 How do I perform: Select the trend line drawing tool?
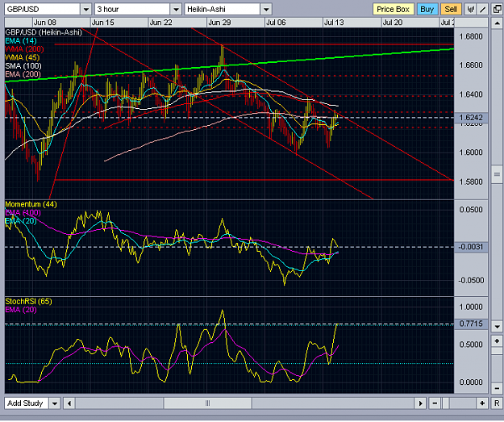coord(483,9)
